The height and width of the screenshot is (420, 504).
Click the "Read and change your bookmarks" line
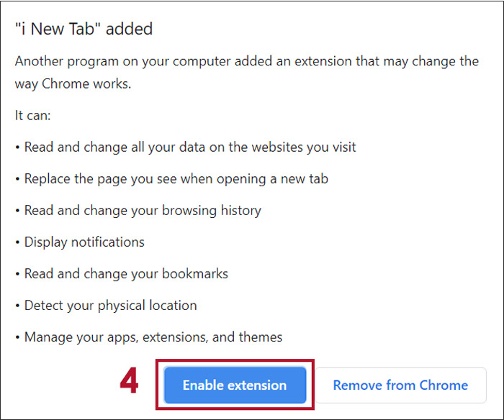click(126, 274)
